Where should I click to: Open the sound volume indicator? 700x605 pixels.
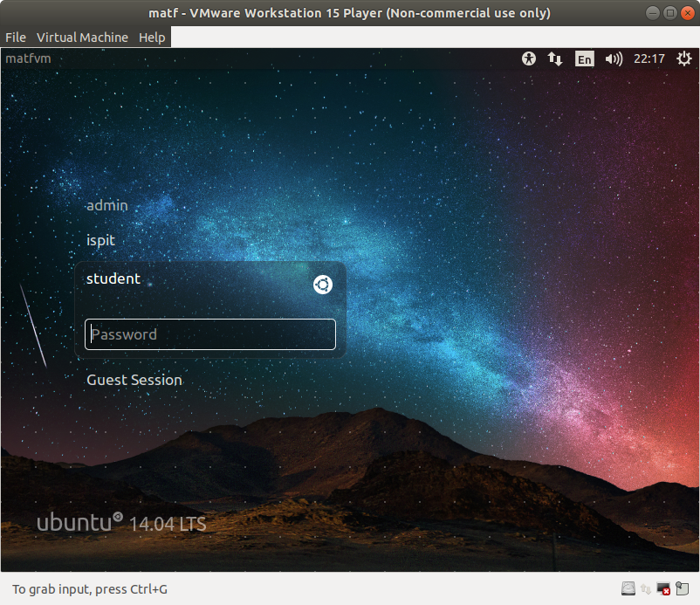click(614, 58)
